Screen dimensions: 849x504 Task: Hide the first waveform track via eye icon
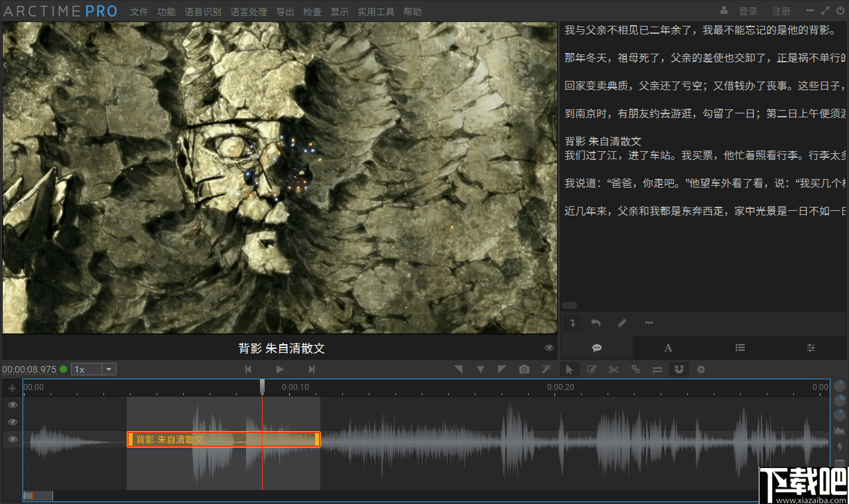[x=12, y=405]
